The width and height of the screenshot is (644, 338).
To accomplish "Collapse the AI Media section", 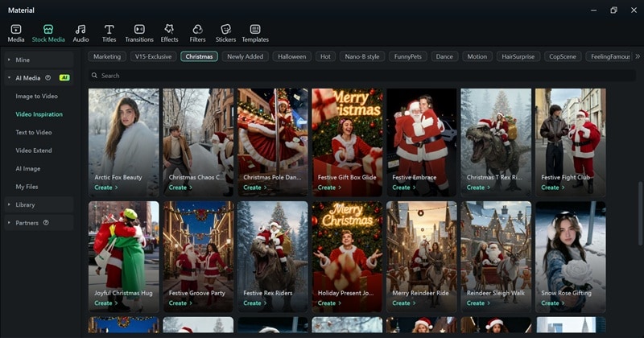I will [9, 77].
